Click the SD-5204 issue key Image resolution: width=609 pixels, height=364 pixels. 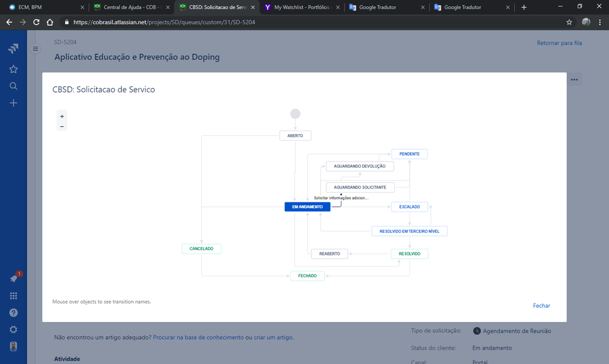click(65, 42)
